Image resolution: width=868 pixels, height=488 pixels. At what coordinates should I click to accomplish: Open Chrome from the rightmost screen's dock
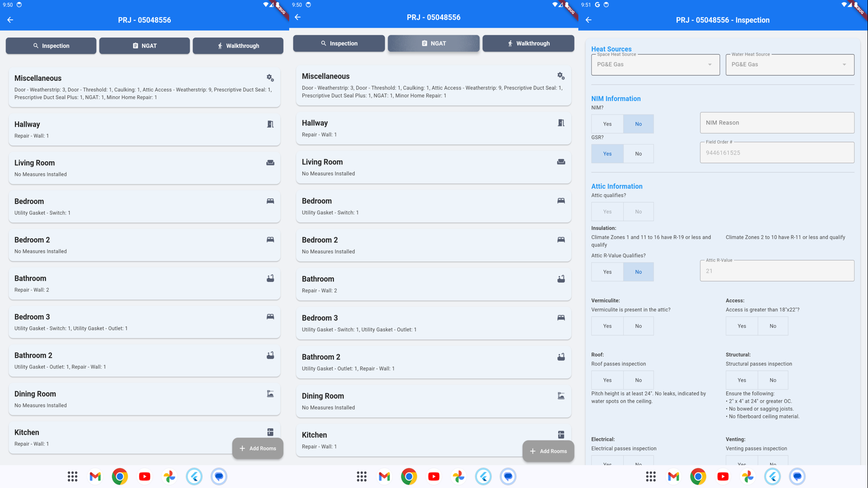698,476
